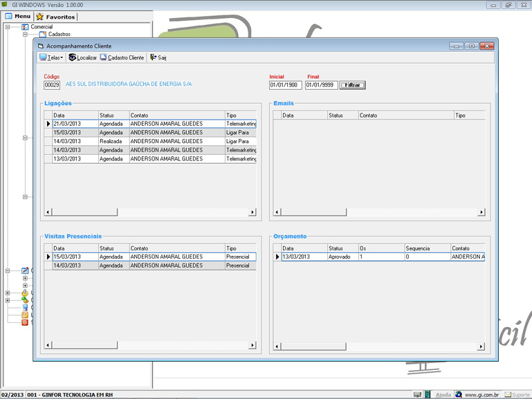Select the Realizada status cell in Ligações

[x=114, y=141]
